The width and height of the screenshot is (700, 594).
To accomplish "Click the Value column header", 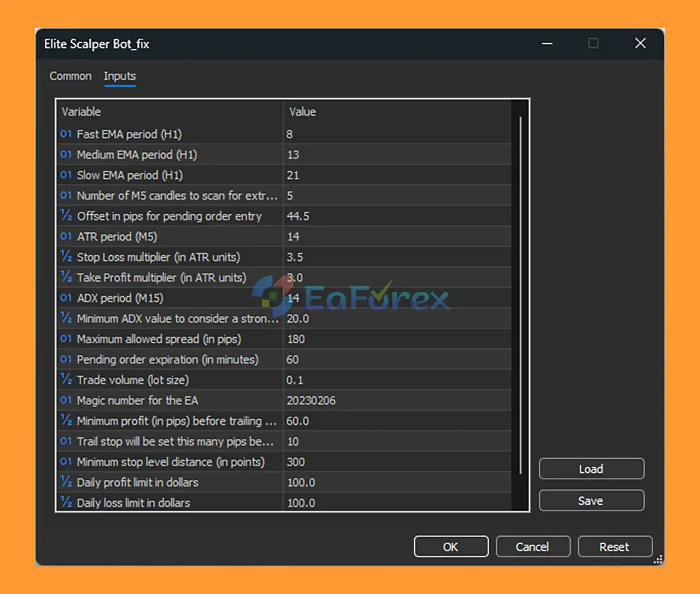I will (x=302, y=111).
